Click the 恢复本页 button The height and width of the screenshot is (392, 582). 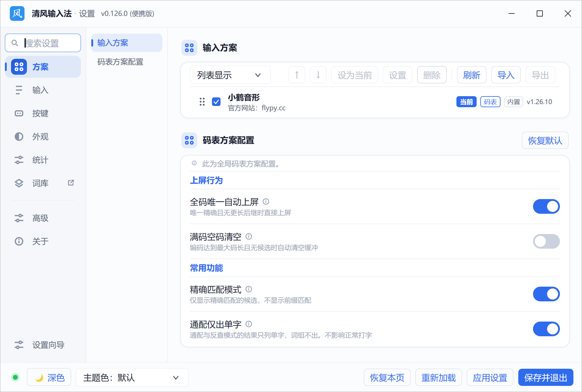click(x=387, y=377)
